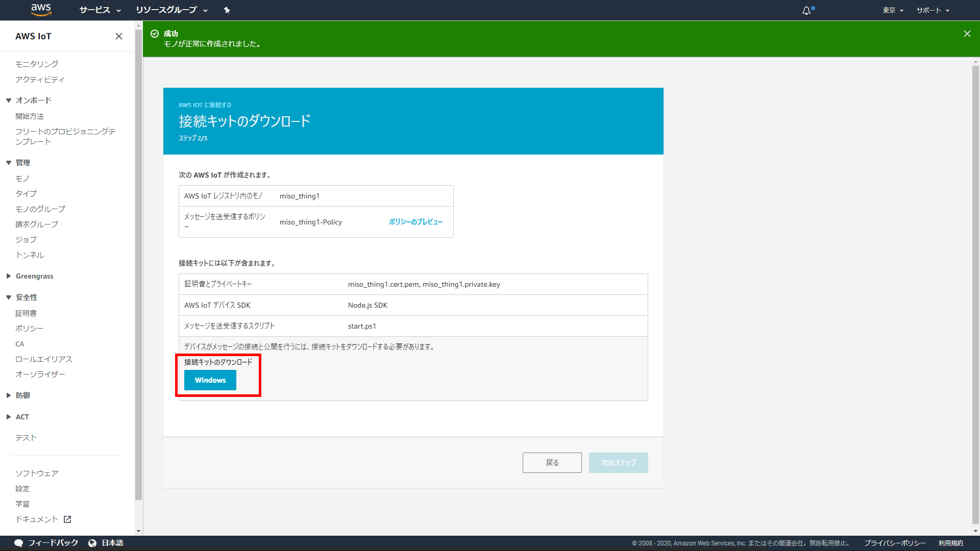
Task: Click the フィードバック footer link
Action: point(46,543)
